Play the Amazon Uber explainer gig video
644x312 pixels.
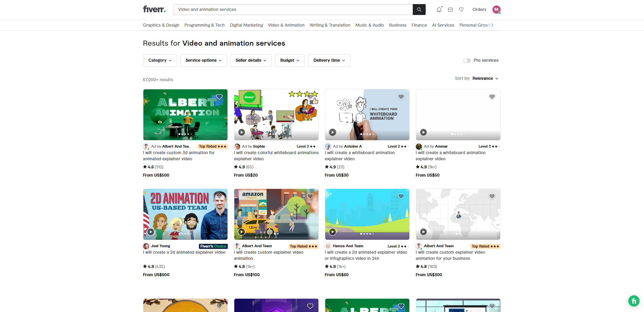tap(241, 232)
